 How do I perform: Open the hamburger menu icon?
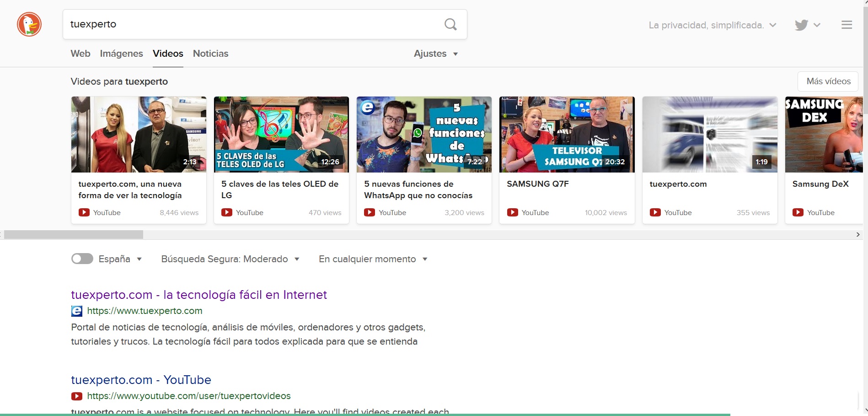(847, 25)
